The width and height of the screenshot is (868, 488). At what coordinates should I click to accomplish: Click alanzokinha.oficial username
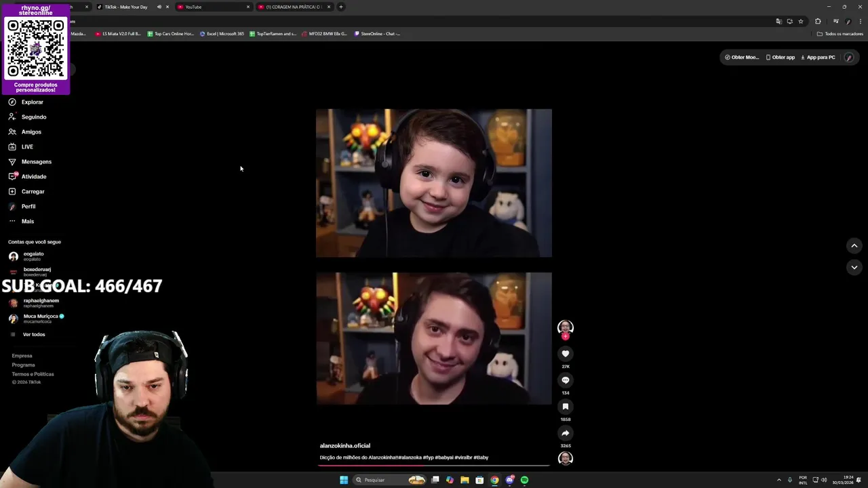pos(345,446)
